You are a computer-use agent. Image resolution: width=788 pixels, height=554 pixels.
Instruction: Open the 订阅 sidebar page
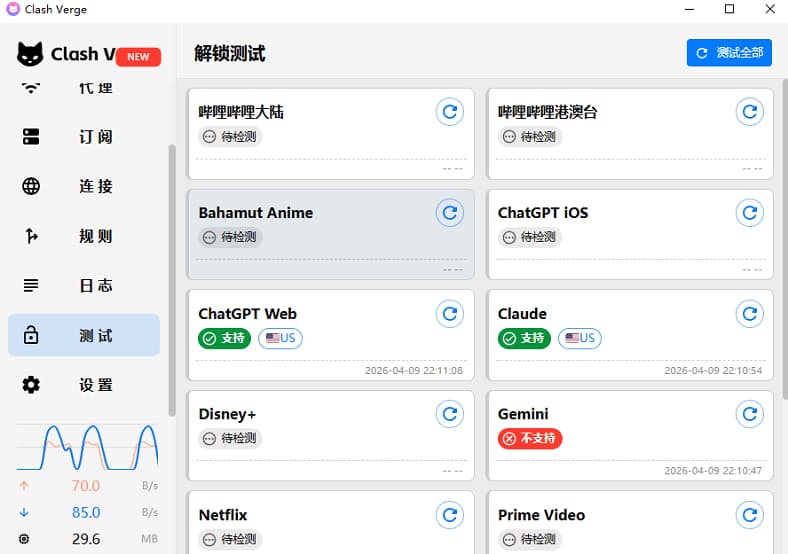tap(84, 137)
